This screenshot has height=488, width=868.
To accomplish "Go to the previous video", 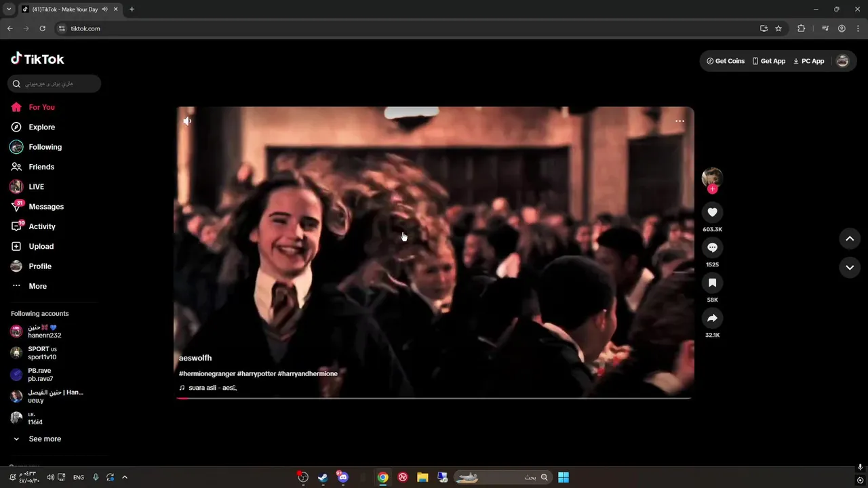I will [850, 239].
